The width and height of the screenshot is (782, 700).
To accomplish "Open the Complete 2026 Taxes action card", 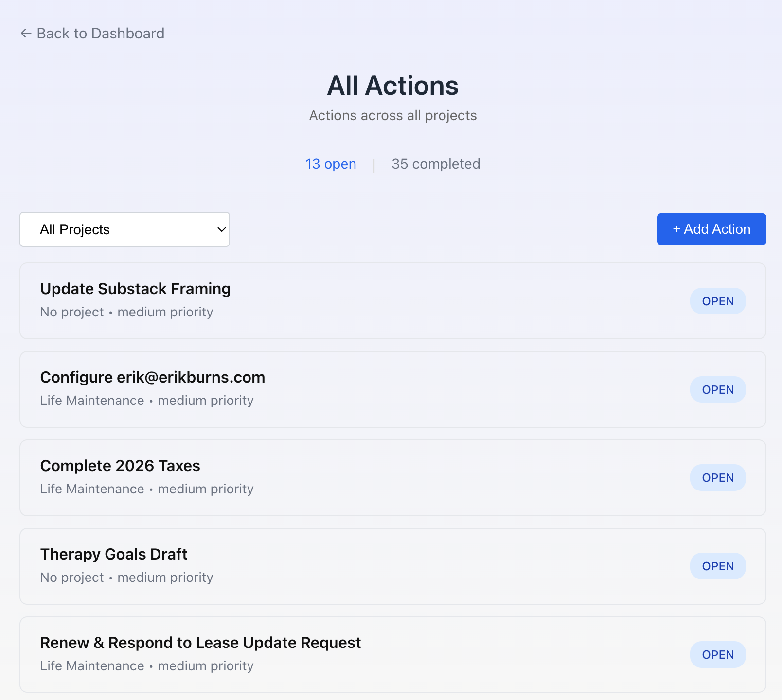I will click(x=120, y=466).
